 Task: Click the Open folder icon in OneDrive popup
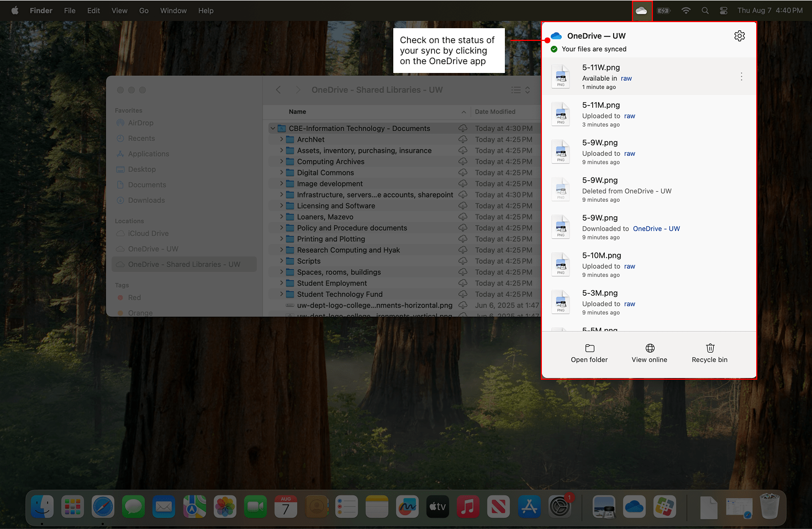589,353
